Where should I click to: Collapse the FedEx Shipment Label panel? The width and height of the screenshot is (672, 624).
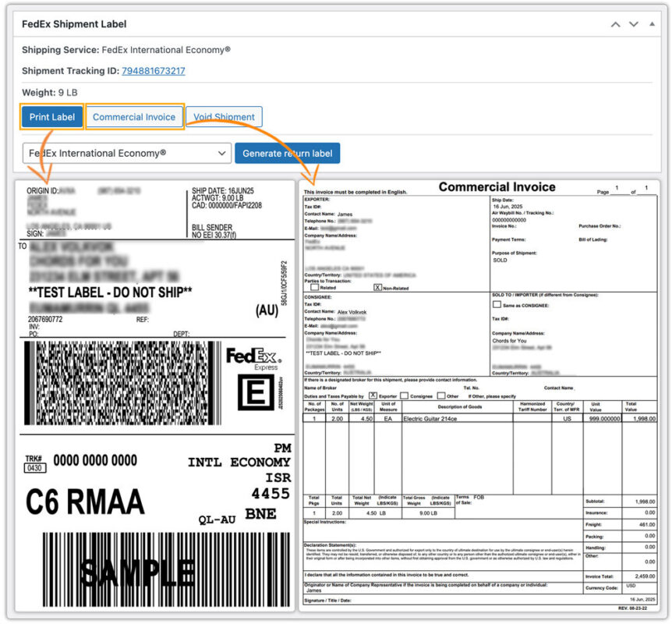coord(652,24)
